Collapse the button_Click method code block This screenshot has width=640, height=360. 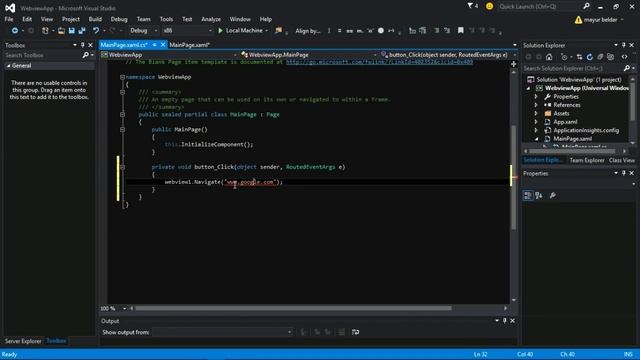(122, 167)
